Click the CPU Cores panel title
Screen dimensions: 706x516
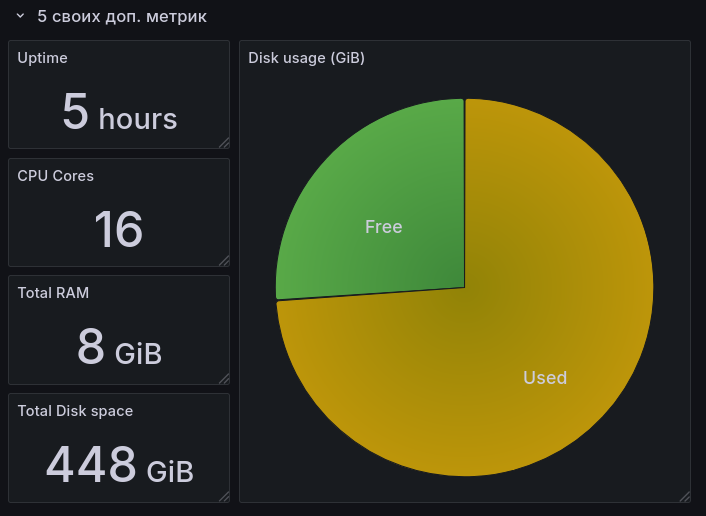click(x=56, y=176)
